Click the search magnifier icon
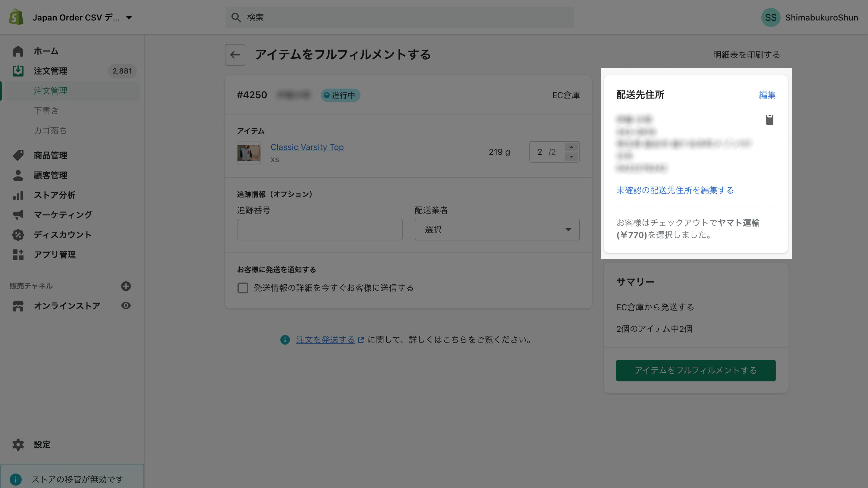This screenshot has height=488, width=868. (236, 17)
